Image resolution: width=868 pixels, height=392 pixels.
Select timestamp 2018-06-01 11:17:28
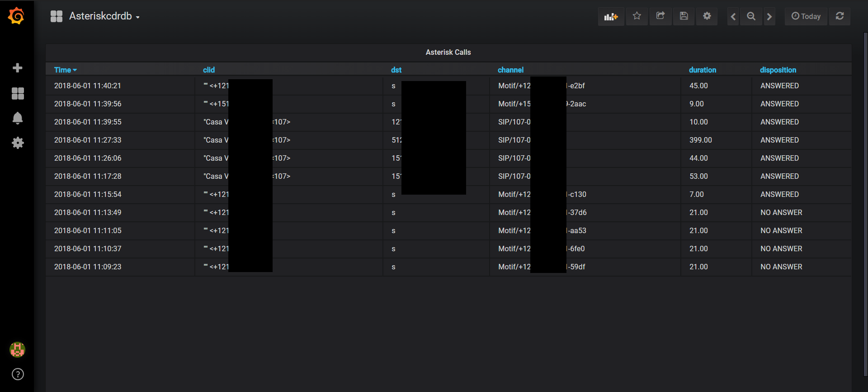88,177
